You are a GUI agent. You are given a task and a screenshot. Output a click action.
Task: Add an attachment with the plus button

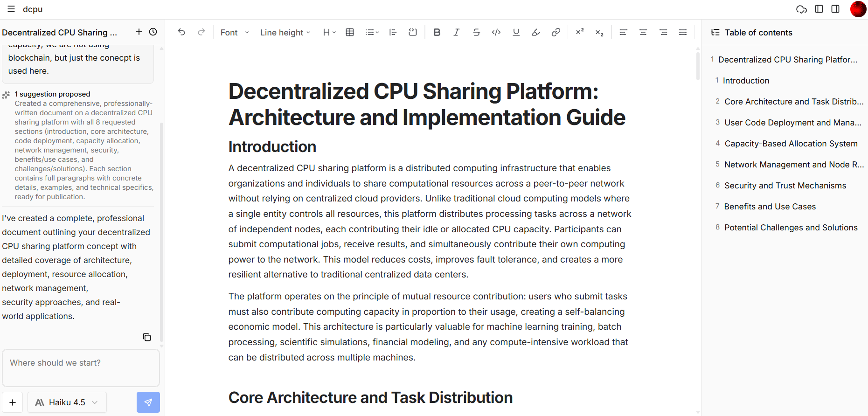13,402
